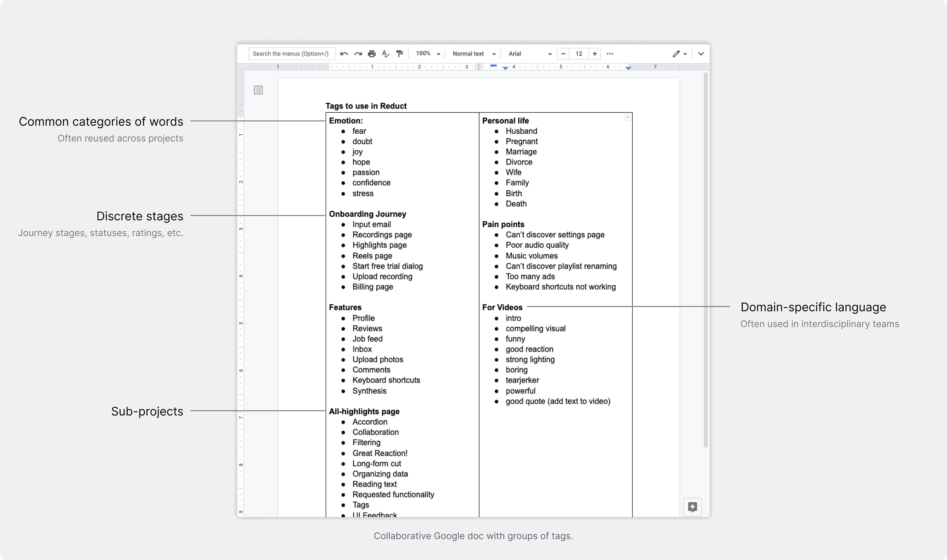Viewport: 947px width, 560px height.
Task: Click the 'Emotion:' heading
Action: click(x=346, y=121)
